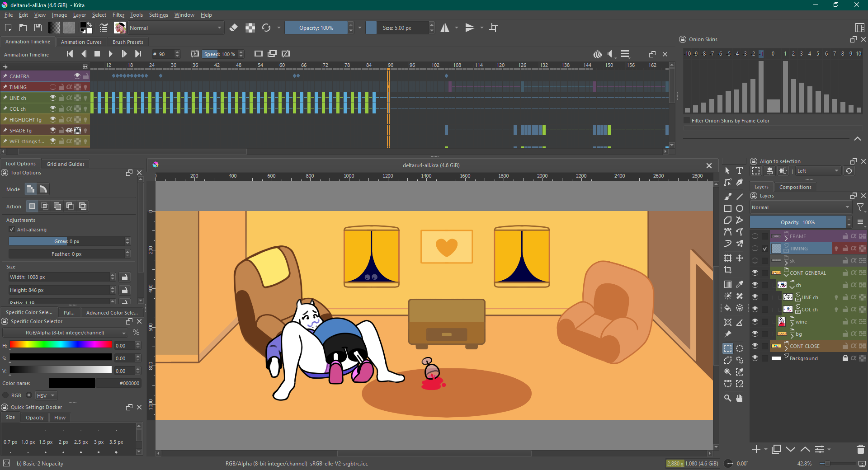Select the Ellipse shape tool
Image resolution: width=868 pixels, height=470 pixels.
[x=740, y=208]
